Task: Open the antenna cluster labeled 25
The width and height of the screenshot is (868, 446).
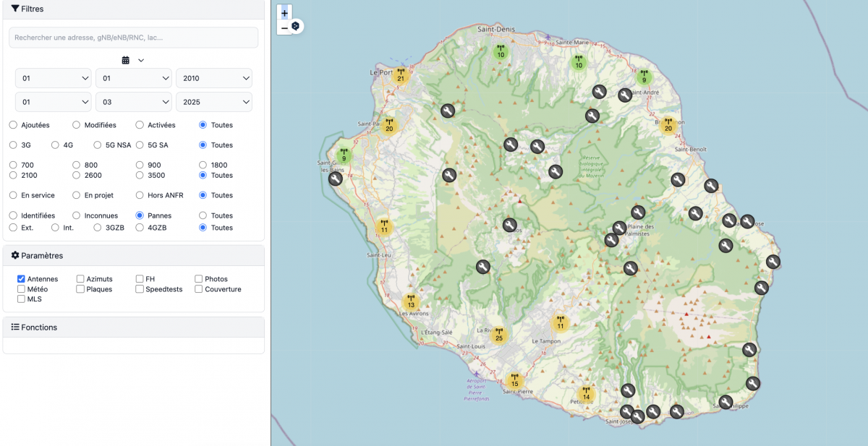Action: click(498, 335)
